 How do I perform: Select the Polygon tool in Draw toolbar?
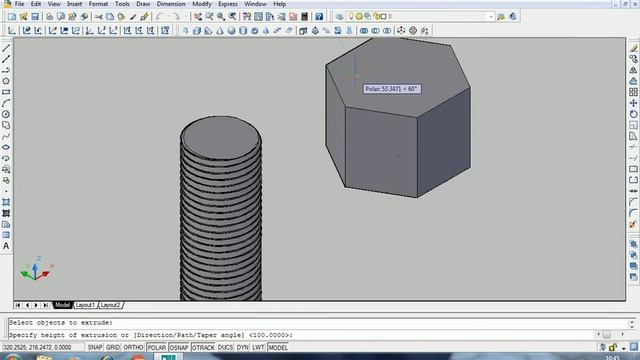point(6,81)
